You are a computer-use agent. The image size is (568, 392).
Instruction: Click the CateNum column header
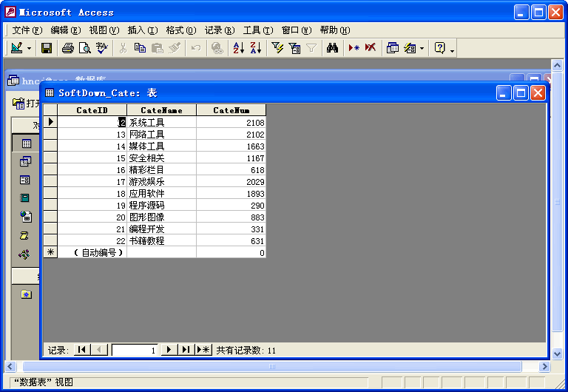[231, 110]
